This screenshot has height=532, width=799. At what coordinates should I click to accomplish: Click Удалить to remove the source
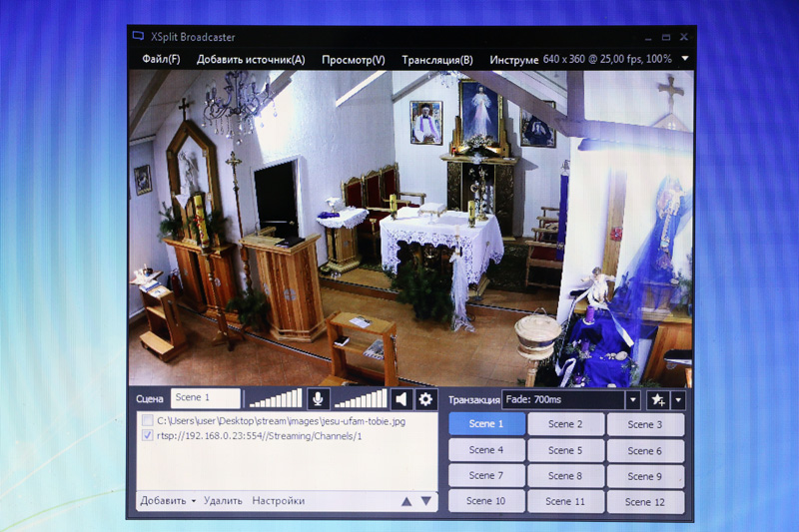click(223, 501)
